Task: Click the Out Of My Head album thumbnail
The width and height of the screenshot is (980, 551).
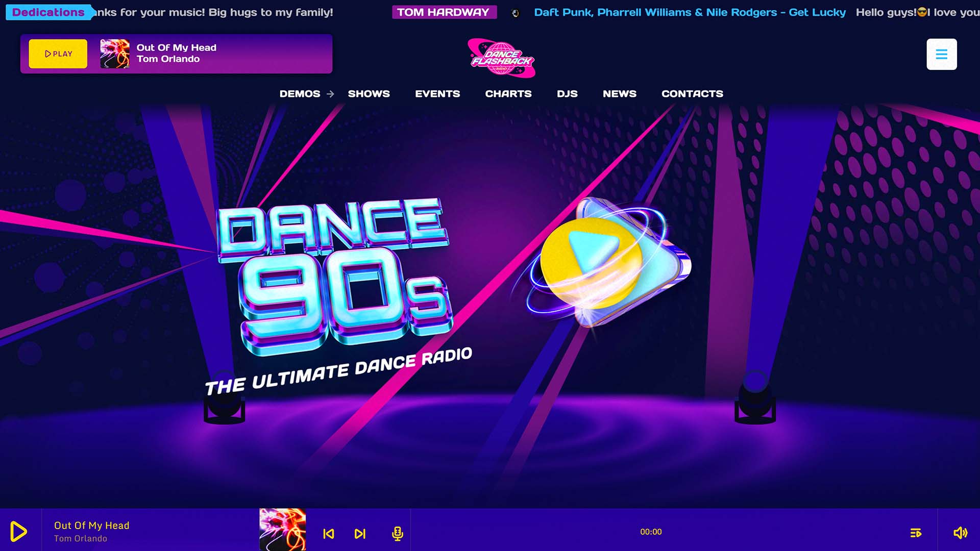Action: coord(282,531)
